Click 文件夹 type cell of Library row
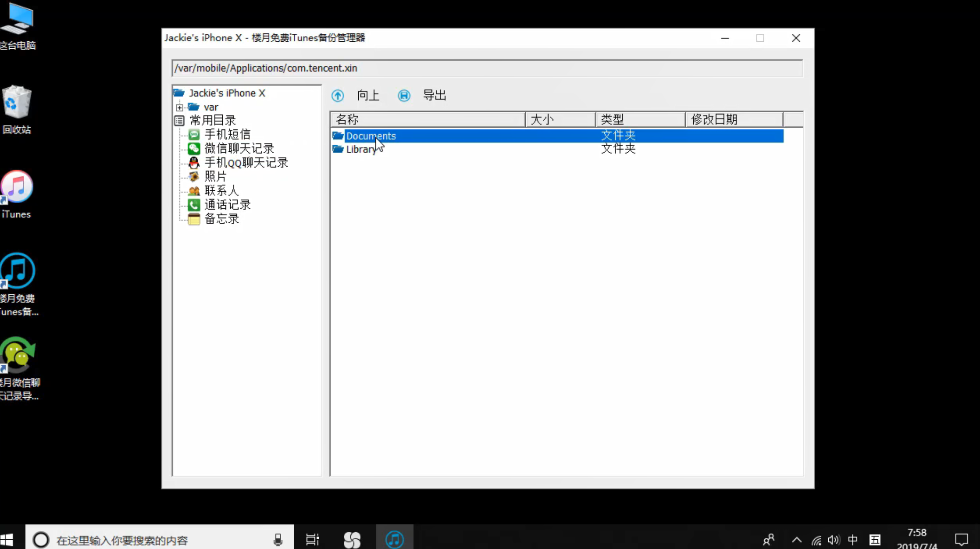The width and height of the screenshot is (980, 549). click(618, 149)
